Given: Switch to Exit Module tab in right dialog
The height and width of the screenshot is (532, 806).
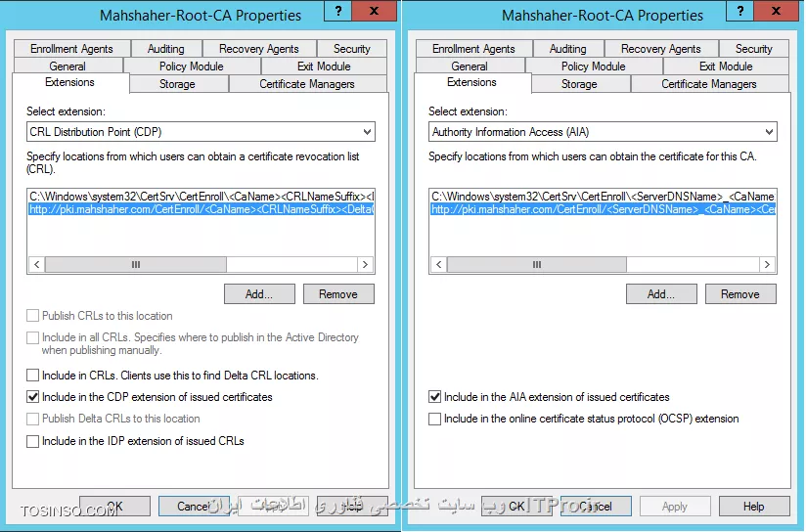Looking at the screenshot, I should tap(726, 66).
